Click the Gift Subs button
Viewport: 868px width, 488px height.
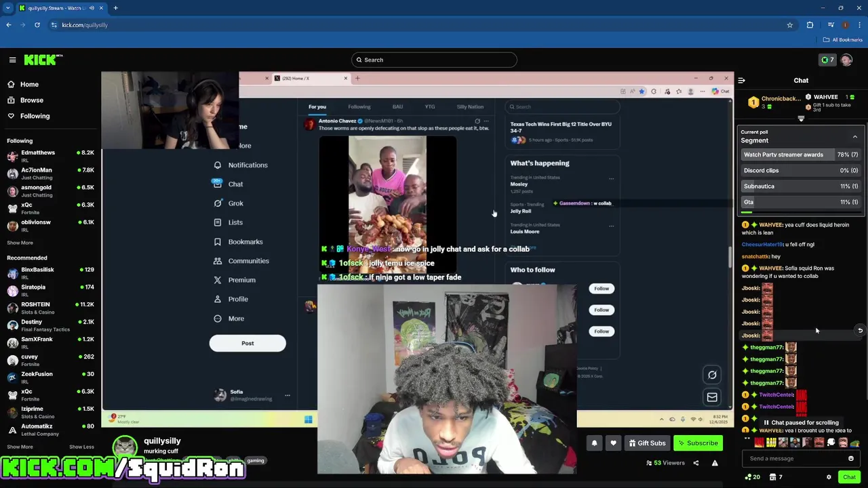pyautogui.click(x=647, y=443)
